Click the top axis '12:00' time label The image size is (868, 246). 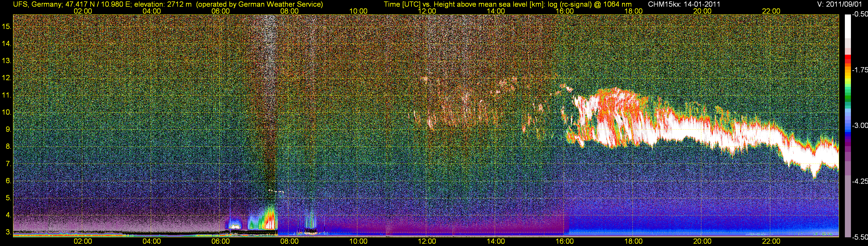[x=427, y=11]
